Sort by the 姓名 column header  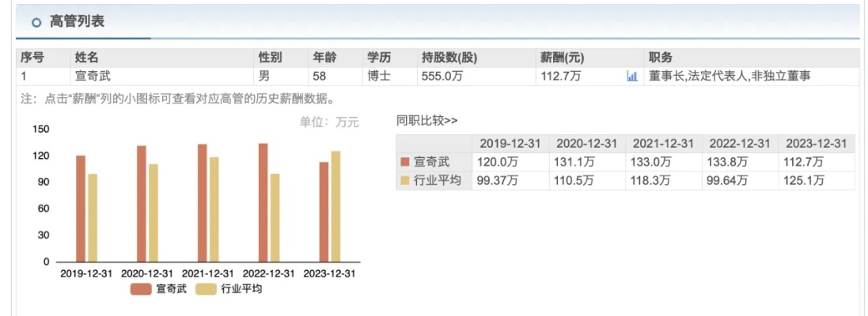[86, 58]
